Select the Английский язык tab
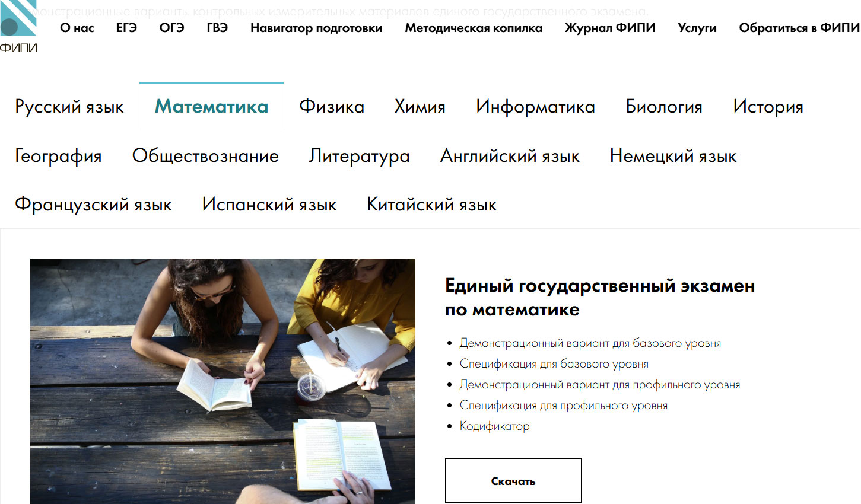 [x=510, y=156]
